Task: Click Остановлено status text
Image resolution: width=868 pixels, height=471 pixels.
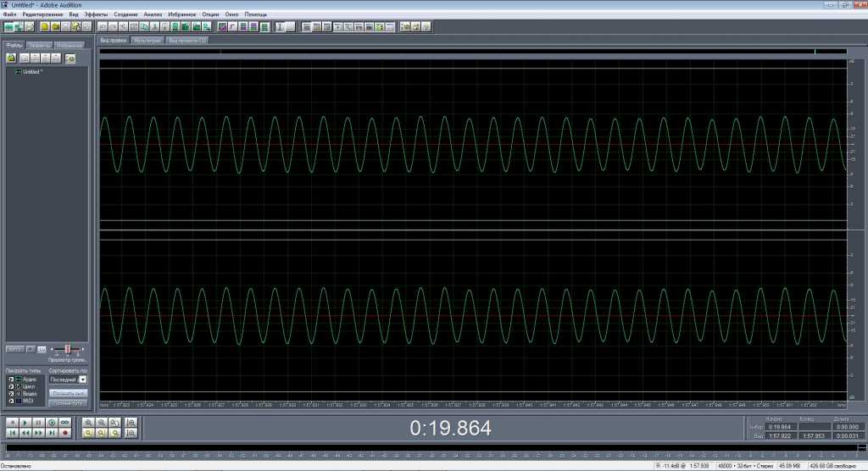Action: [x=16, y=466]
